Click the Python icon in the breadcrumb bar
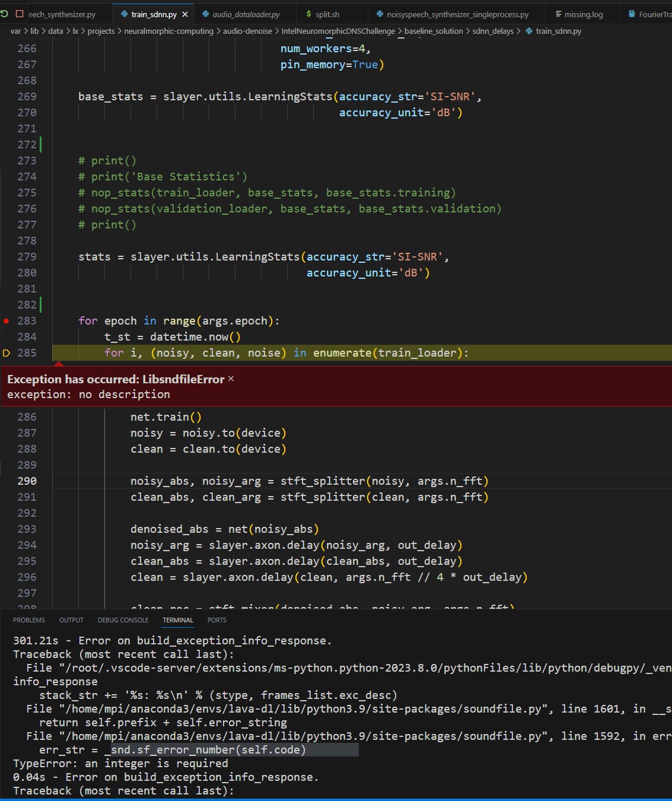This screenshot has width=672, height=801. (527, 31)
